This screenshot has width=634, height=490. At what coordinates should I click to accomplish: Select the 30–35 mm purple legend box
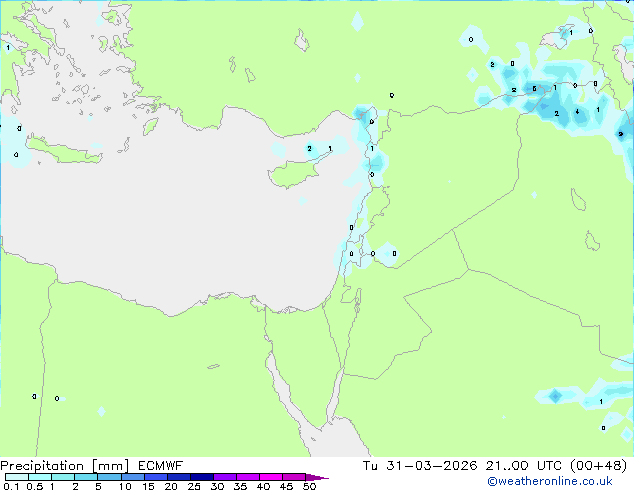point(225,477)
